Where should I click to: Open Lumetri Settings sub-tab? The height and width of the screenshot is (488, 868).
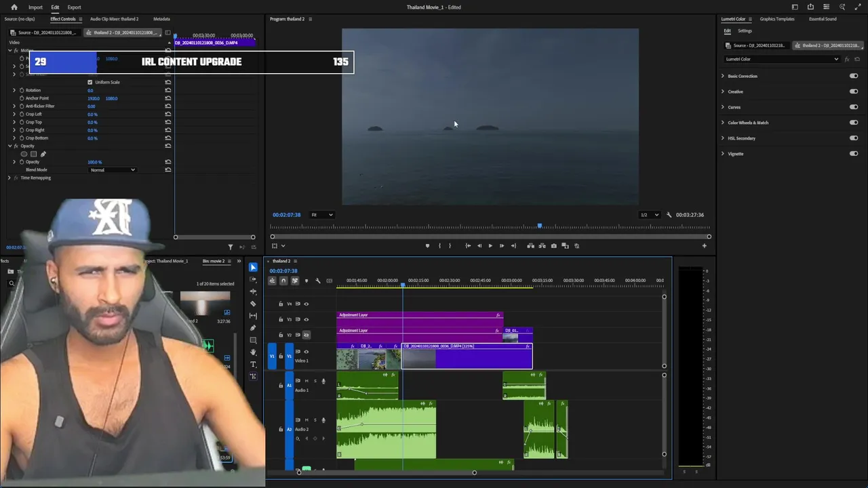point(745,30)
